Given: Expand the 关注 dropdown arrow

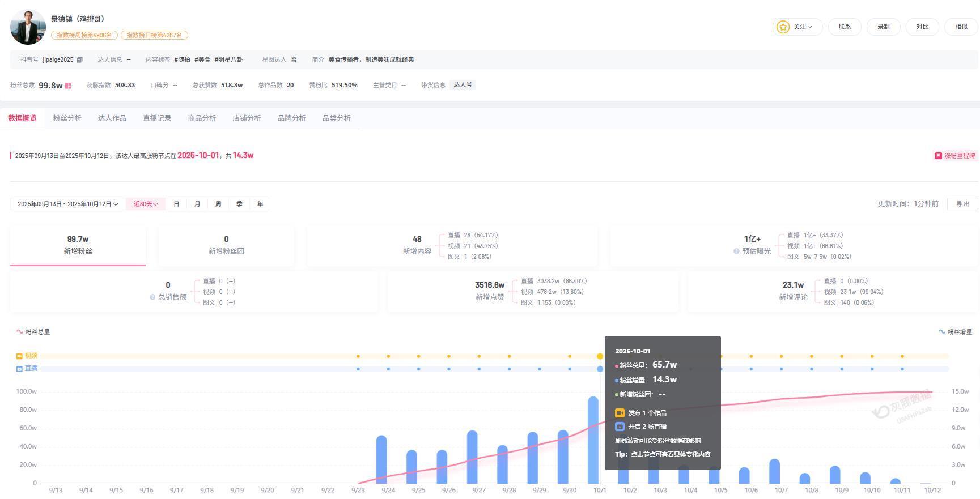Looking at the screenshot, I should [x=810, y=27].
